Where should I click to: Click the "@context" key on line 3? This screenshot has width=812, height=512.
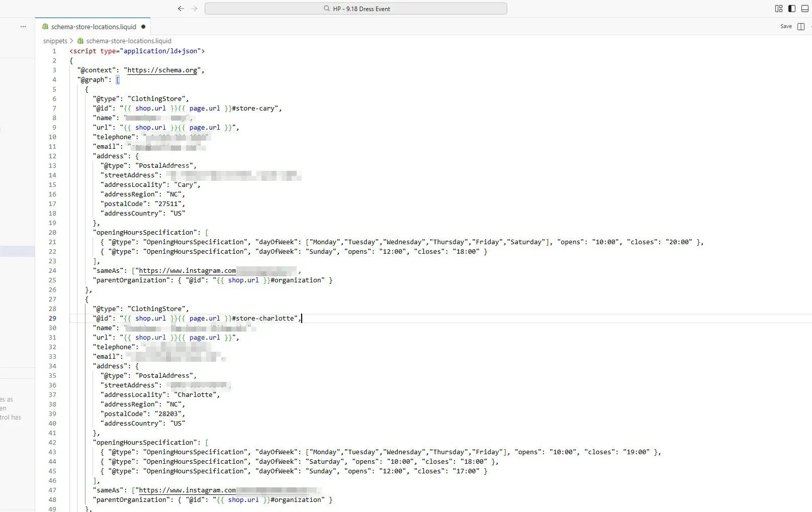(x=97, y=70)
